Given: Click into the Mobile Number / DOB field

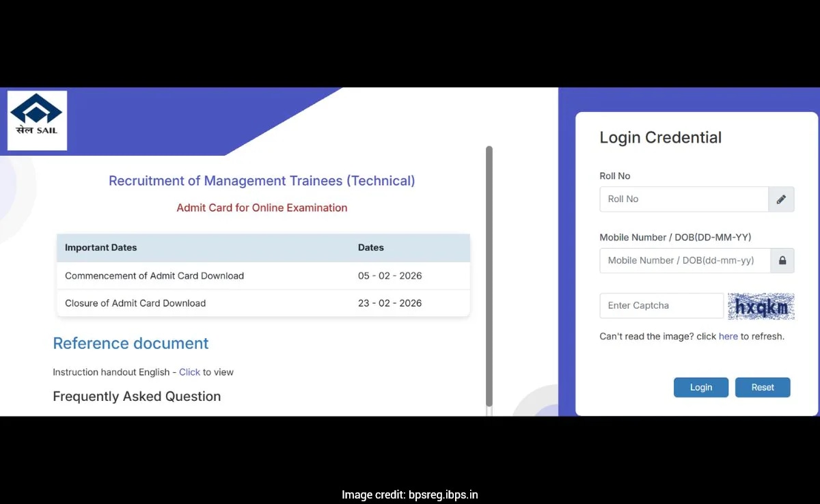Looking at the screenshot, I should coord(685,261).
